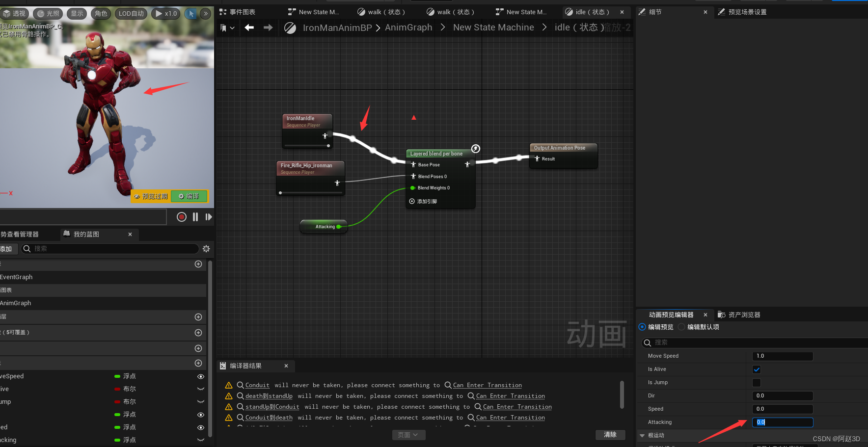Open the LOD Auto menu
The height and width of the screenshot is (447, 868).
131,14
